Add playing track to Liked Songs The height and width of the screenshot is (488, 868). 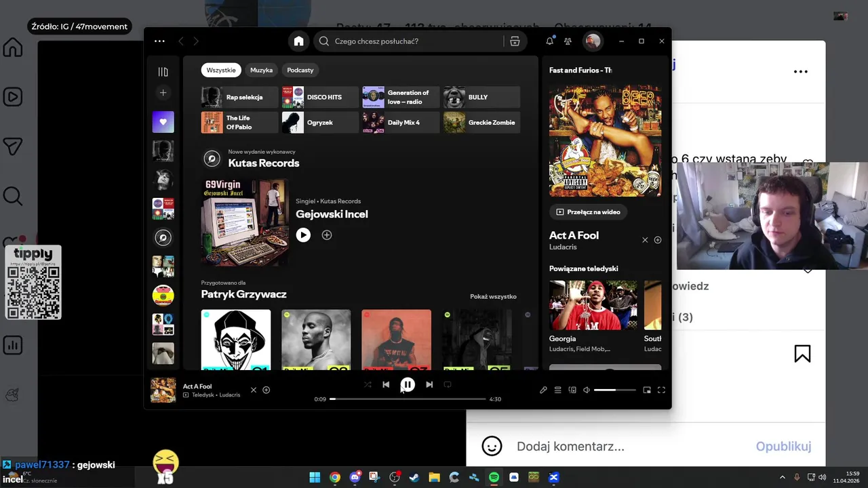click(x=267, y=390)
